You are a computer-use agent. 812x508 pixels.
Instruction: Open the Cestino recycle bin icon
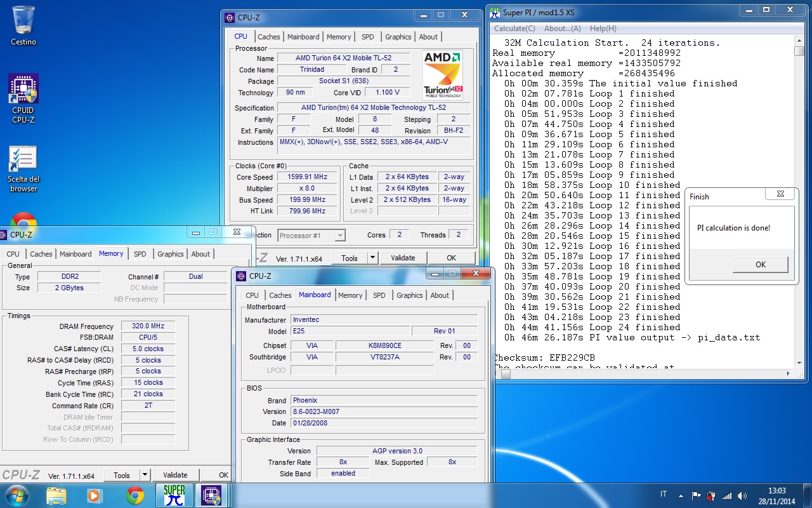(23, 25)
